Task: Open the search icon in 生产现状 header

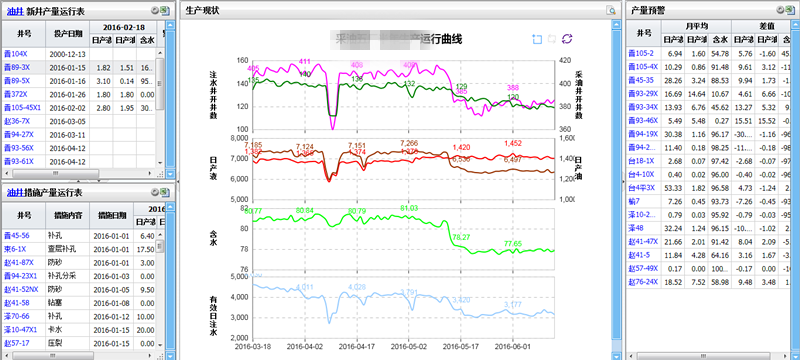Action: [x=611, y=11]
